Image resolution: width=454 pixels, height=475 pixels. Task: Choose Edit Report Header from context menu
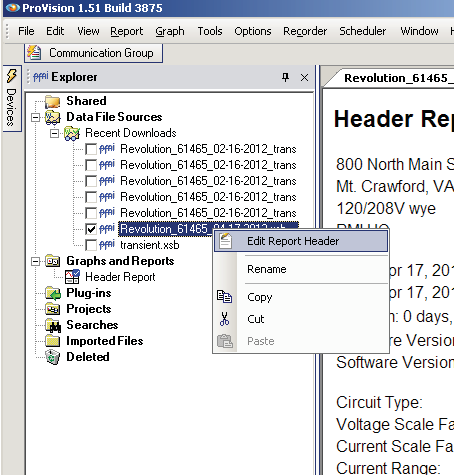[x=301, y=241]
